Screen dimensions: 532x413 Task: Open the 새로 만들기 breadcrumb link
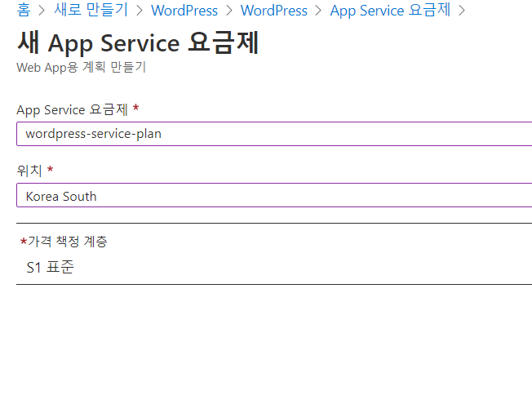pos(91,10)
